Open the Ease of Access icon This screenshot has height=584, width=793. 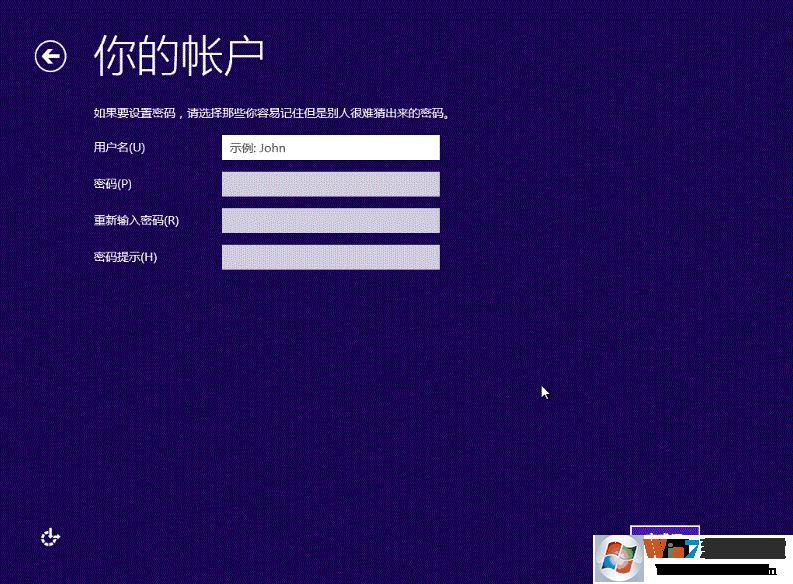click(x=50, y=537)
